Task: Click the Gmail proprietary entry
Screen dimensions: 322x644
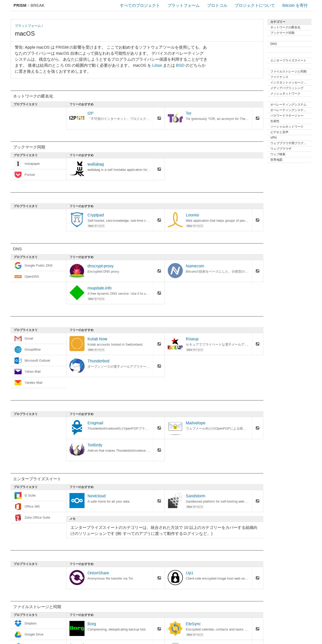Action: coord(38,339)
